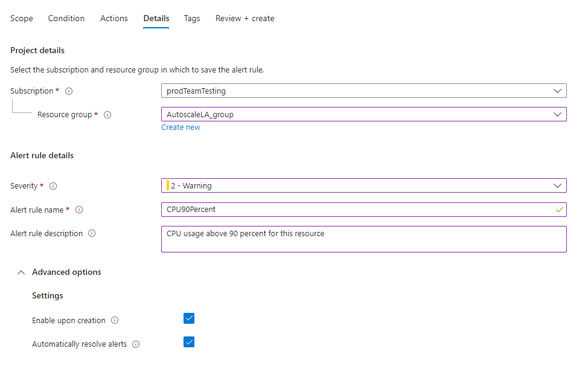Open the Subscription dropdown
Viewport: 588px width, 392px height.
(x=363, y=91)
